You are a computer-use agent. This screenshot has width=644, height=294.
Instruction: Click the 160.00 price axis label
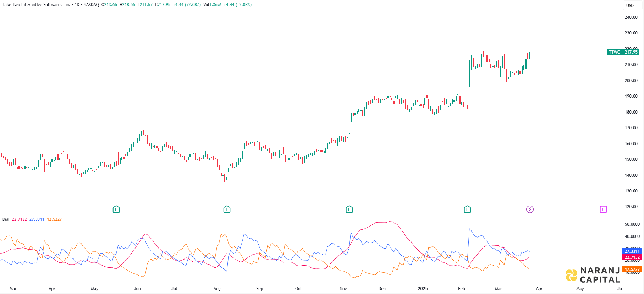pos(631,144)
